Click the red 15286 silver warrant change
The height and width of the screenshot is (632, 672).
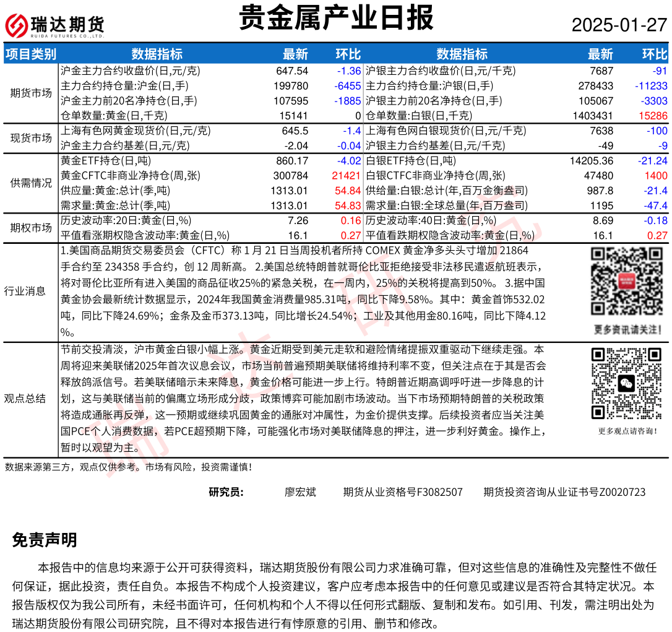click(x=653, y=116)
